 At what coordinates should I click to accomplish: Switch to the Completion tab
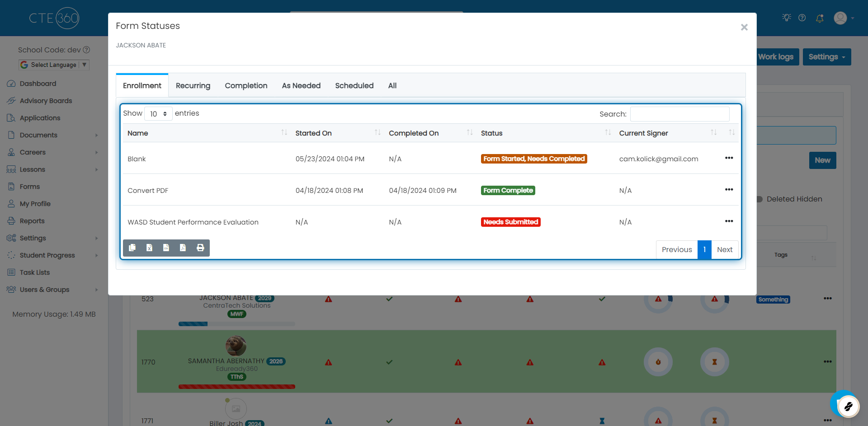246,86
